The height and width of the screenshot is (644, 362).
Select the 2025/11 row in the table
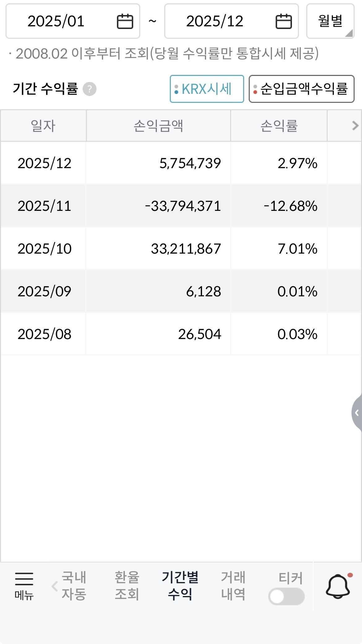(x=181, y=206)
